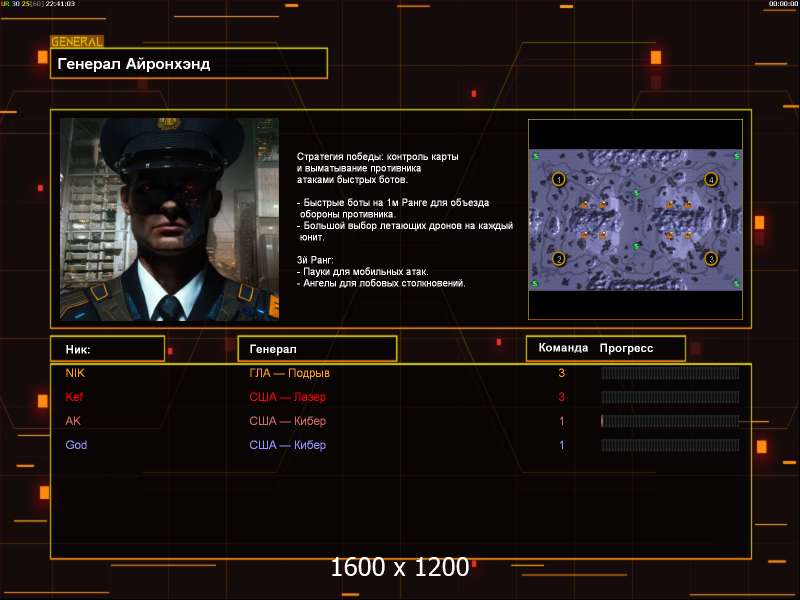800x600 pixels.
Task: Click the top-right corner green dollar marker on minimap
Action: [736, 156]
